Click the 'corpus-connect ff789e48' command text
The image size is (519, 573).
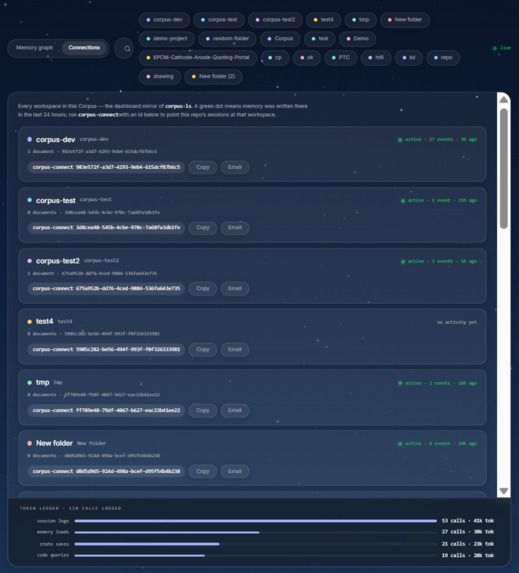106,411
